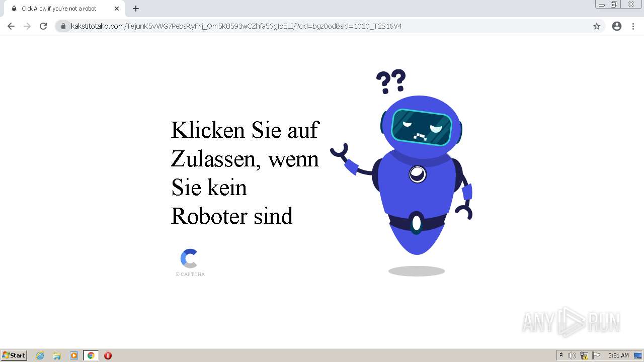Click the tray monitor icon beside the clock
The image size is (644, 362).
coord(638,355)
